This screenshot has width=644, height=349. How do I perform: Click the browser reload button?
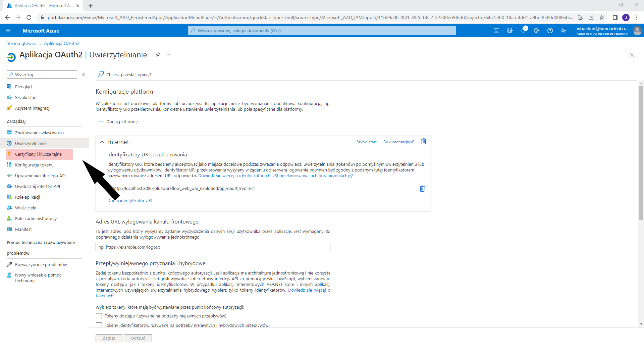[29, 17]
